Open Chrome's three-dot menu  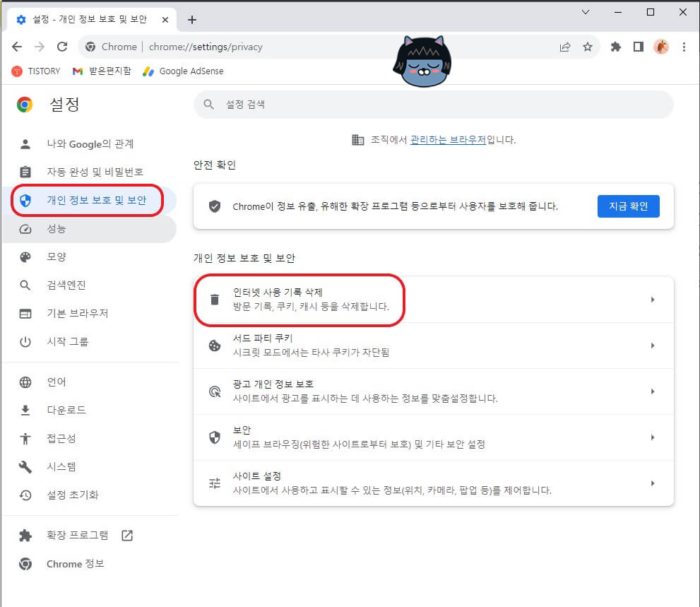(x=684, y=47)
